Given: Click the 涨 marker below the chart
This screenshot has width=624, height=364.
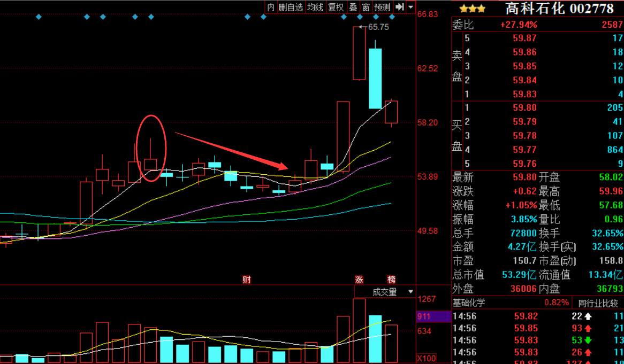Looking at the screenshot, I should (359, 279).
